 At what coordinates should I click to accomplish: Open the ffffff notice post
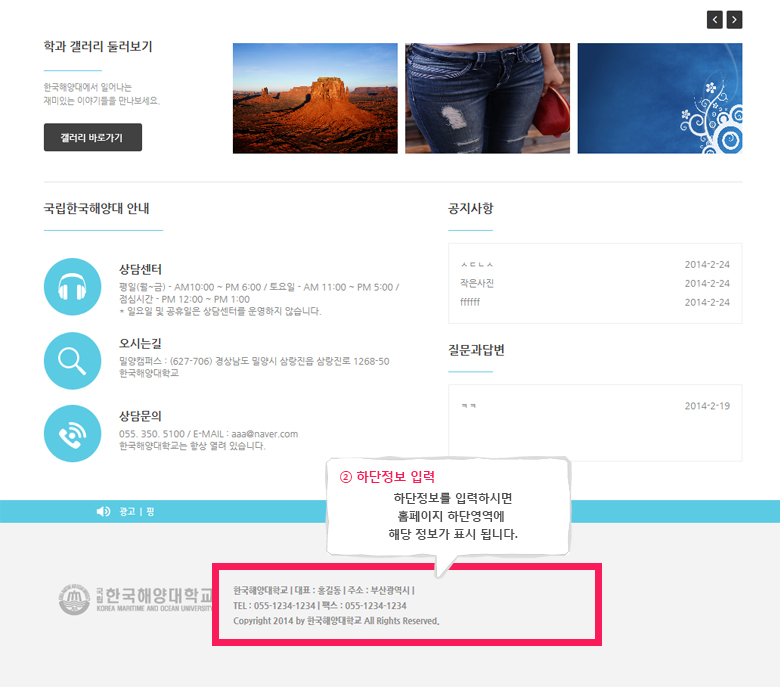click(x=470, y=302)
